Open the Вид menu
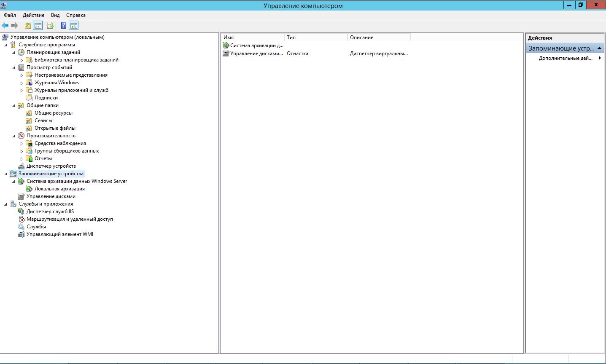The width and height of the screenshot is (606, 364). [55, 15]
